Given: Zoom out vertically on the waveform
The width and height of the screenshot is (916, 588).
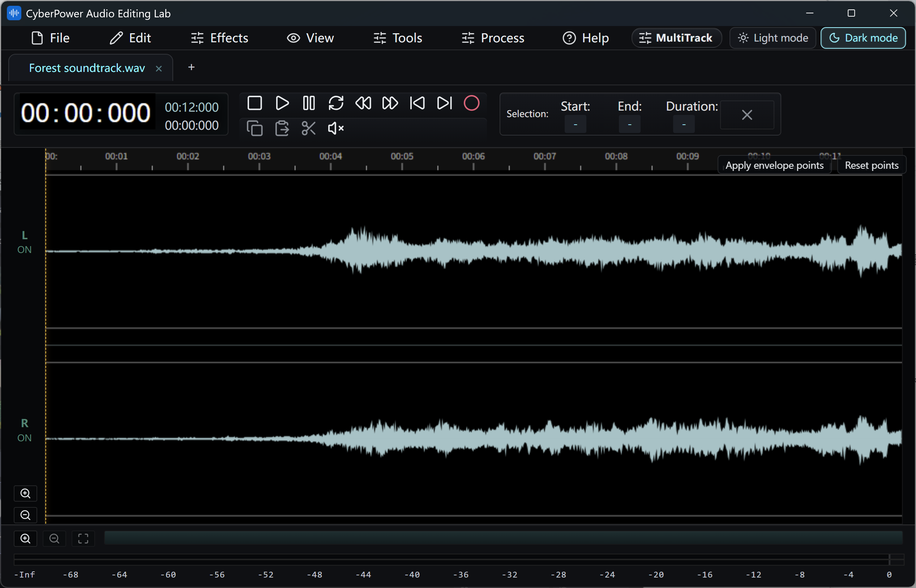Looking at the screenshot, I should (x=26, y=515).
